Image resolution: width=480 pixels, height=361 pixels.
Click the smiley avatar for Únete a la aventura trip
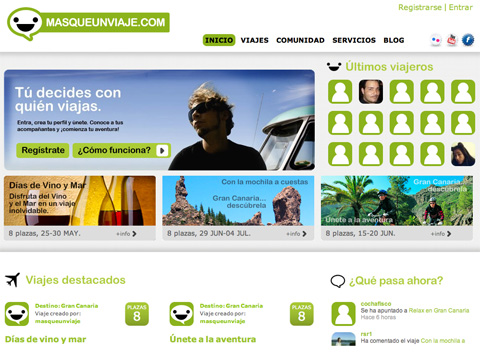click(181, 314)
